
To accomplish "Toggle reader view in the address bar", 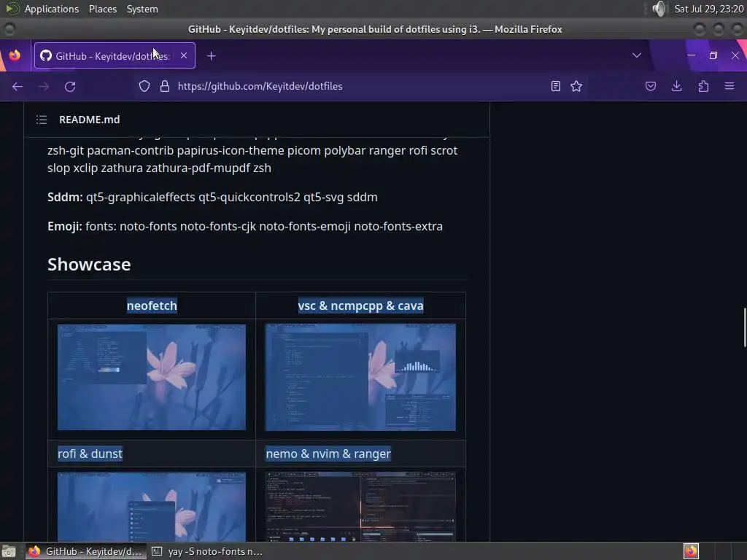I will [x=555, y=86].
